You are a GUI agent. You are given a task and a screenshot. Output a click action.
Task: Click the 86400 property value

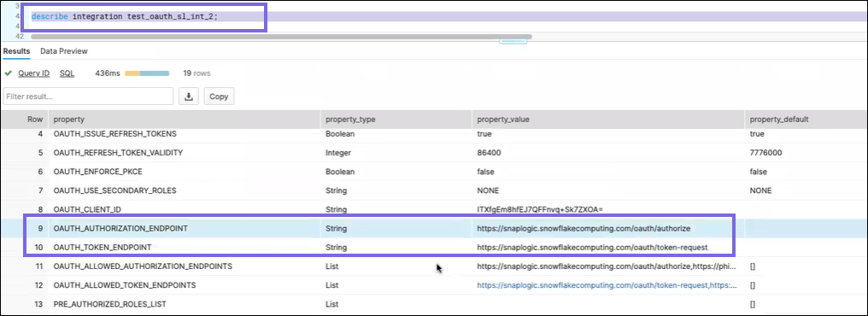(488, 153)
